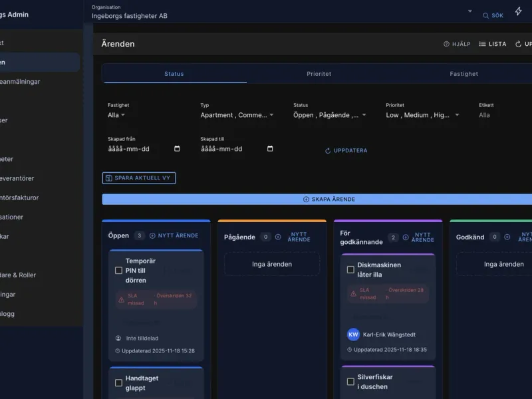The width and height of the screenshot is (532, 399).
Task: Select the Fastighet grouping tab
Action: (x=464, y=74)
